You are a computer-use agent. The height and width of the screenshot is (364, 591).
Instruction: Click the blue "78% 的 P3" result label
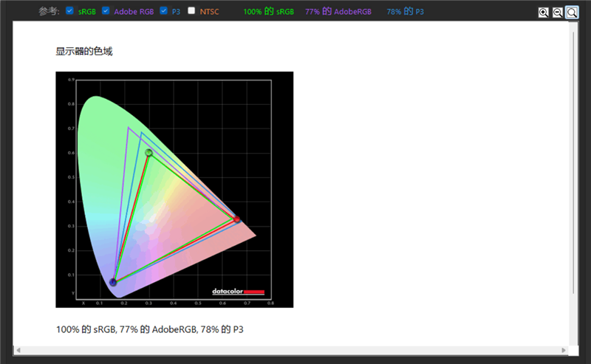point(405,12)
